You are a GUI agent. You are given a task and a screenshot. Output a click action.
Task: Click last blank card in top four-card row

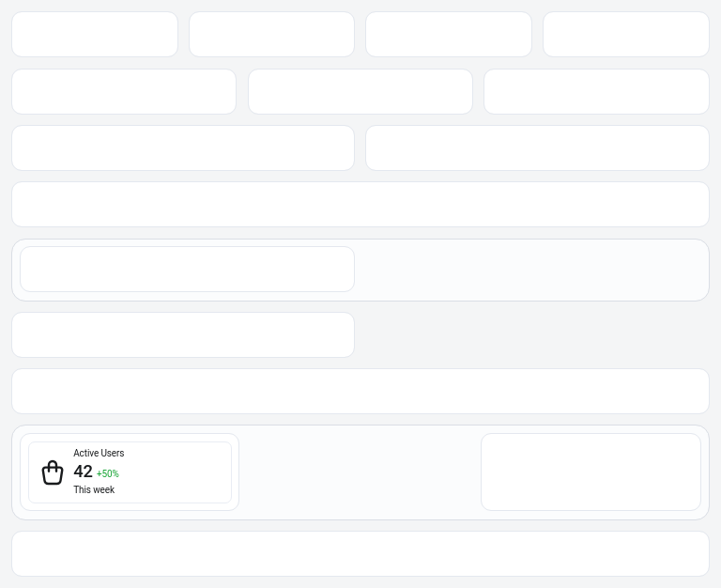tap(626, 35)
